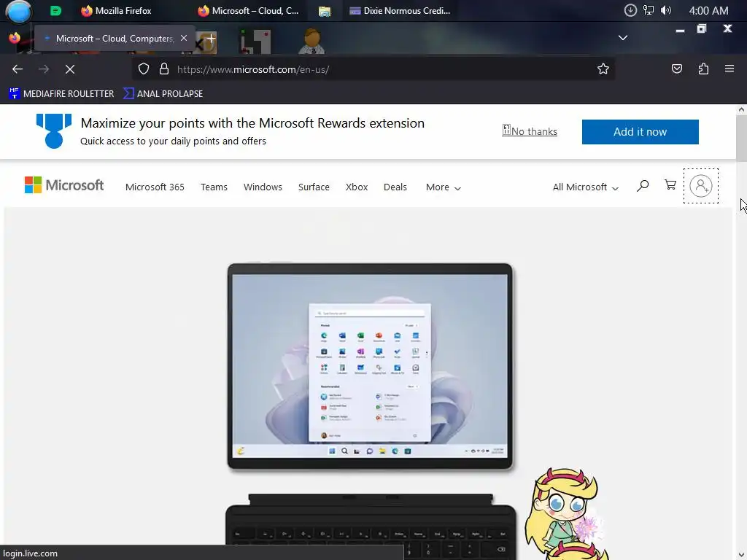Open the Deals nav item
Image resolution: width=747 pixels, height=560 pixels.
[395, 187]
